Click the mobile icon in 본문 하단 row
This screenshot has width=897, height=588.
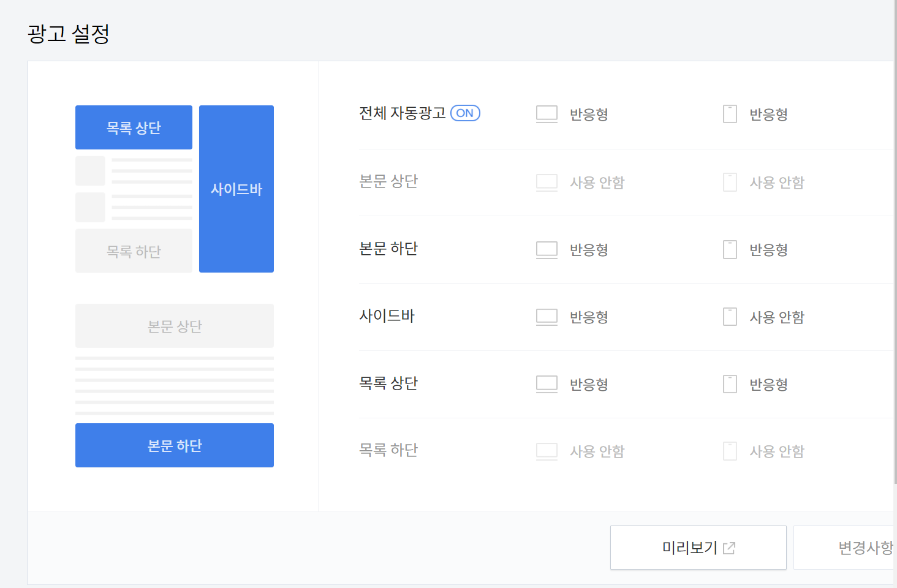[x=730, y=249]
